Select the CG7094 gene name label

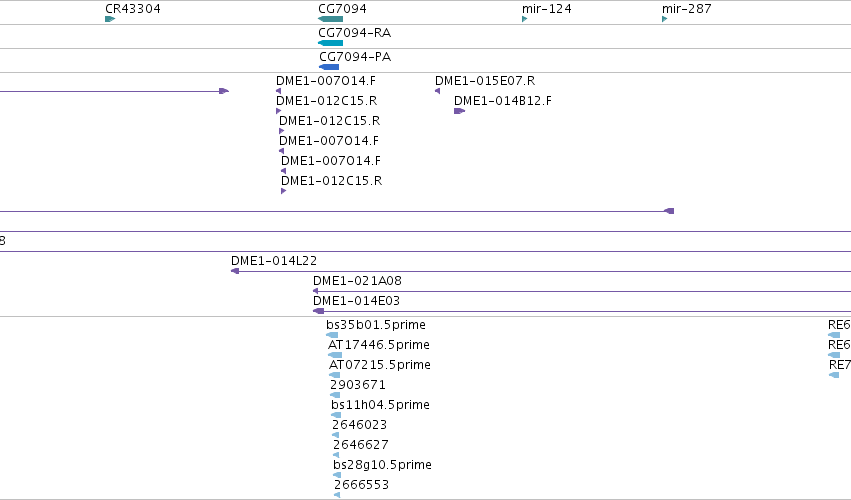click(342, 9)
